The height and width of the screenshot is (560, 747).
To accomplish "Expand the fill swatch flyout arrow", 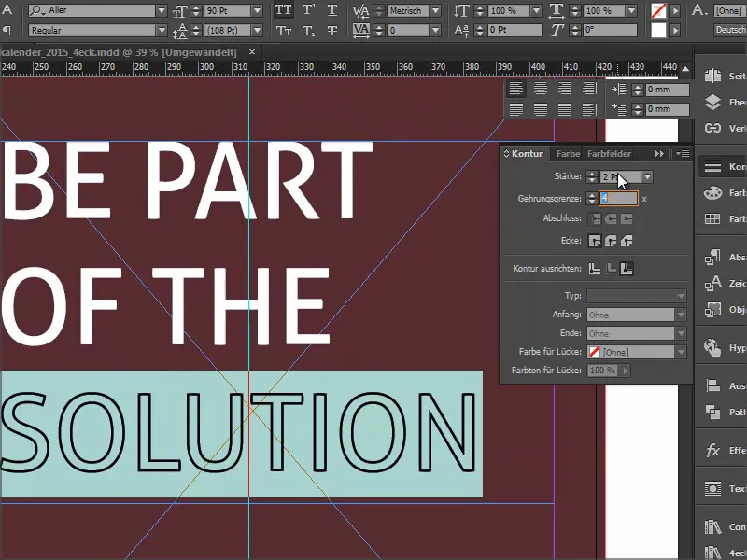I will coord(674,10).
